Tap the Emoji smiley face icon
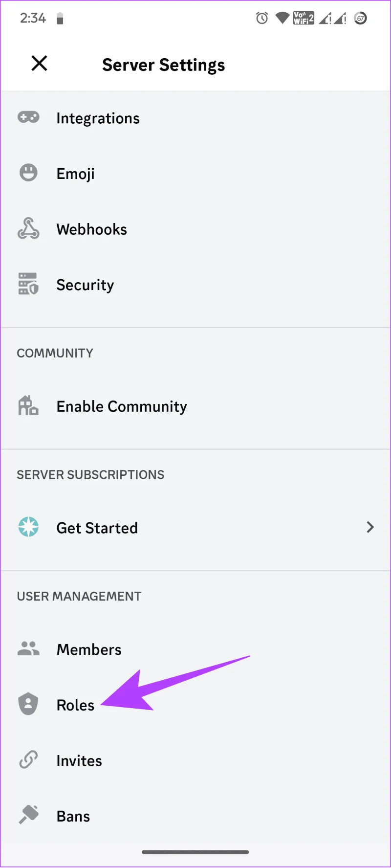Image resolution: width=391 pixels, height=868 pixels. 28,173
